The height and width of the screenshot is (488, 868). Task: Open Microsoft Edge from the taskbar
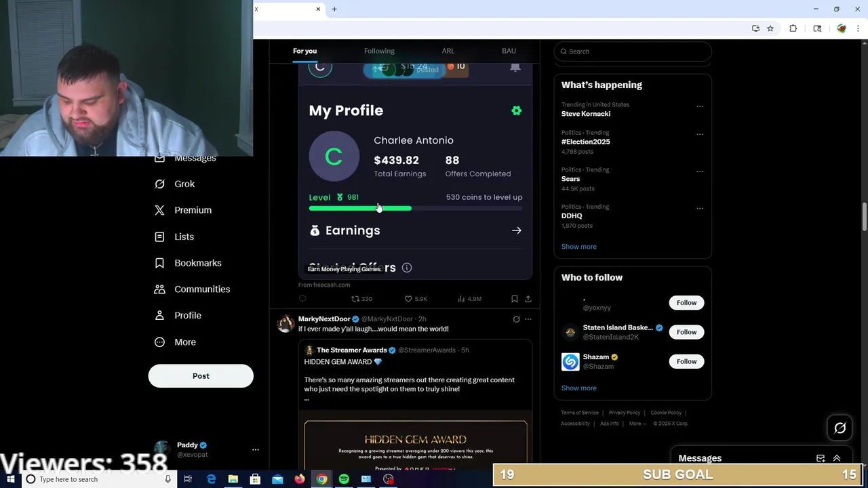211,479
